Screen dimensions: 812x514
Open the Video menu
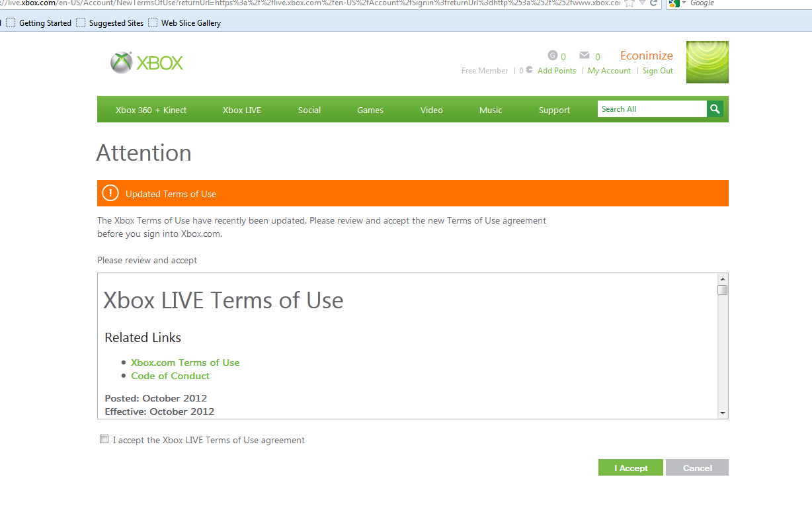click(x=432, y=110)
